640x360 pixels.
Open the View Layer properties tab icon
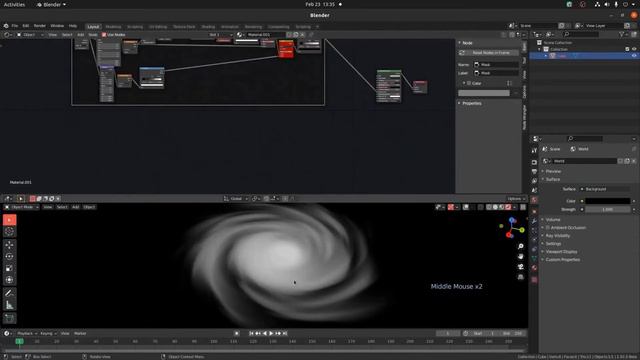pyautogui.click(x=534, y=181)
